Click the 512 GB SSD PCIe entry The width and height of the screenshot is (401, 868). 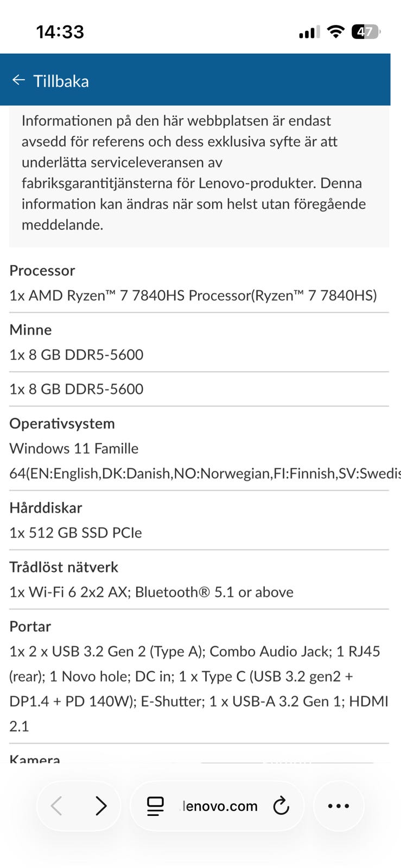(75, 533)
